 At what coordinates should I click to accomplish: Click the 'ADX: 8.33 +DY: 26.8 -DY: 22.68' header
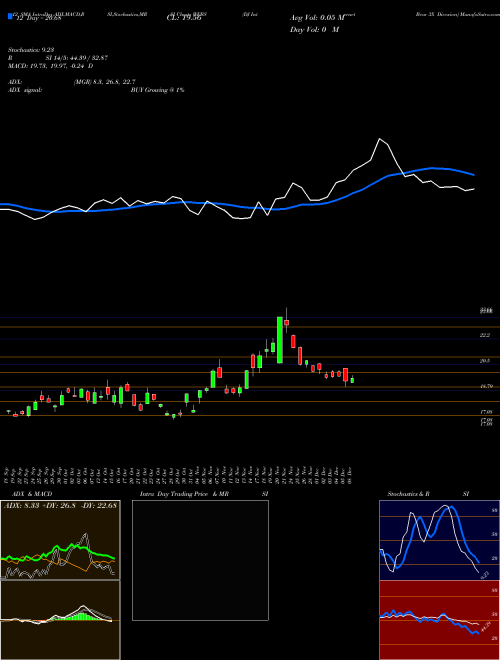point(60,505)
